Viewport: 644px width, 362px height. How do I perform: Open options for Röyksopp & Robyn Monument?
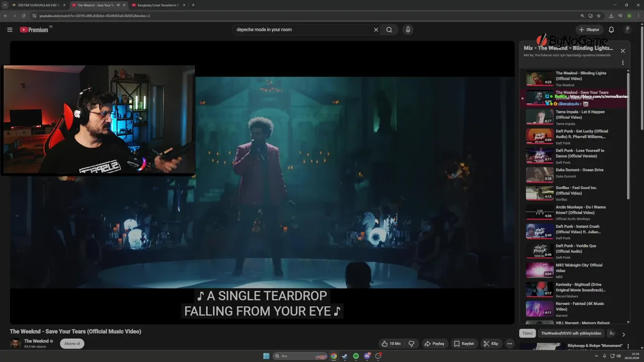[629, 346]
